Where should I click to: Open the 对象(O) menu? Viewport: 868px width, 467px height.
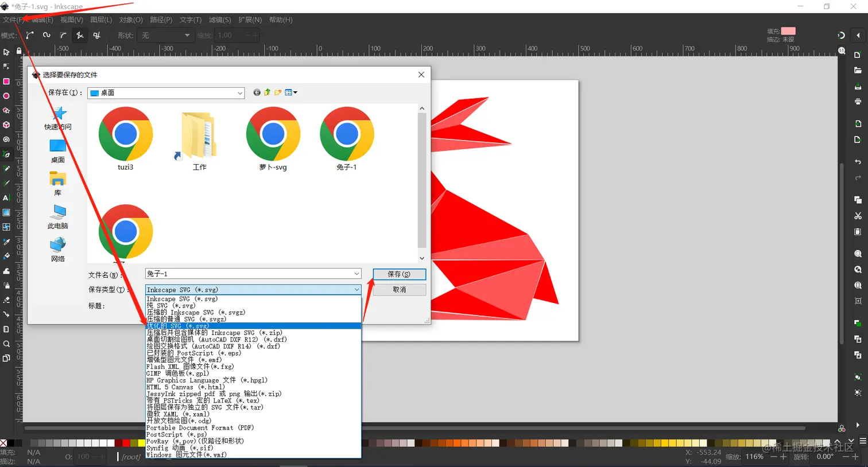coord(131,20)
